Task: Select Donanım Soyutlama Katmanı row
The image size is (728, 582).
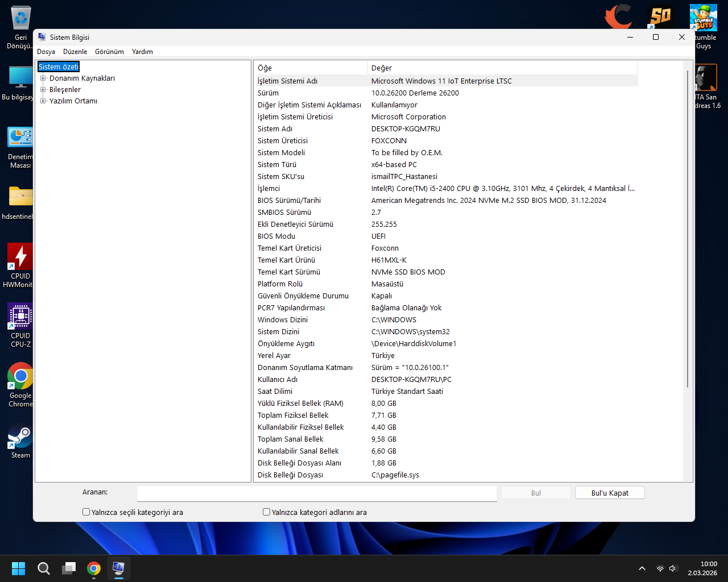Action: (446, 368)
